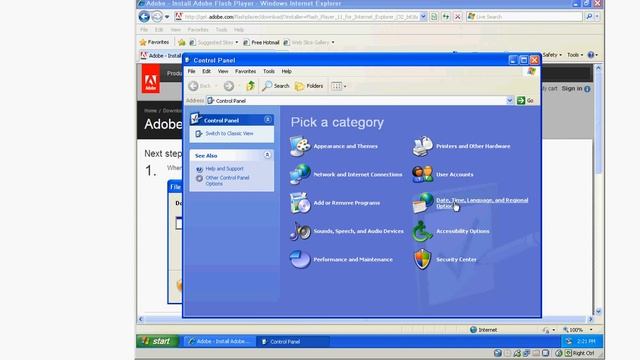Screen dimensions: 640x360
Task: Collapse the Control Panel sidebar section
Action: pos(267,120)
